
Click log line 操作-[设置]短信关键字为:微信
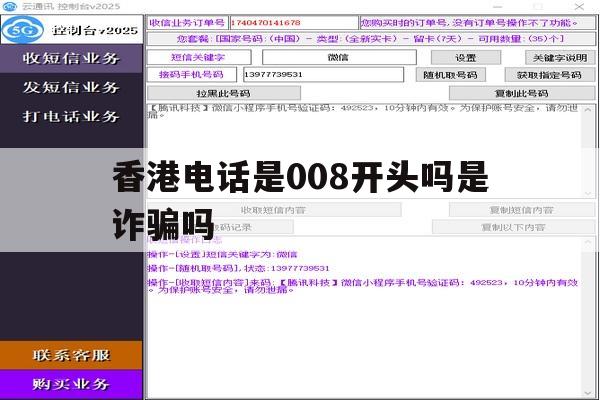pos(222,254)
